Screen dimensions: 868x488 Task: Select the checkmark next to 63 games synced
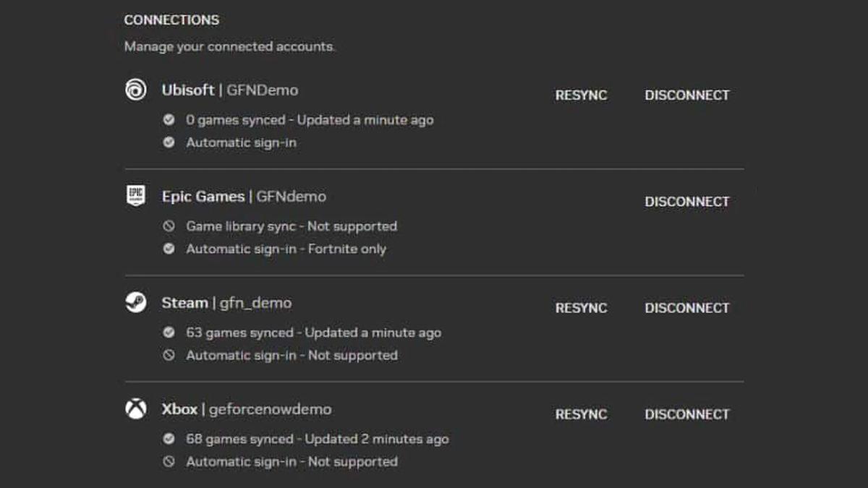coord(169,333)
